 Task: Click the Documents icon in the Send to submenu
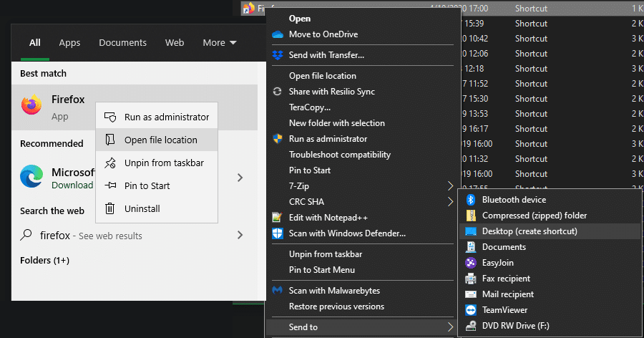471,247
